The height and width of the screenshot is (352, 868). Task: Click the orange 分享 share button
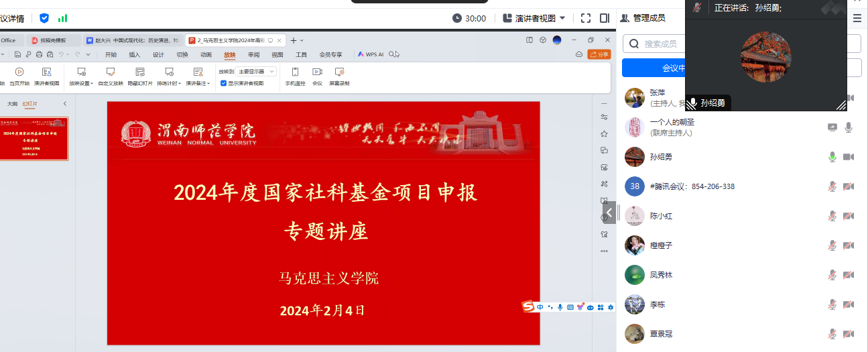click(x=599, y=54)
